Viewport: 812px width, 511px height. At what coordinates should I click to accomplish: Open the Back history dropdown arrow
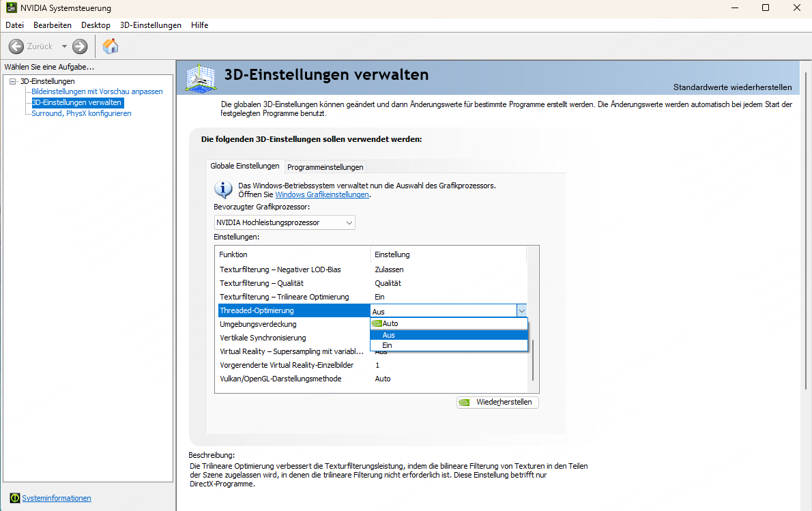(64, 46)
